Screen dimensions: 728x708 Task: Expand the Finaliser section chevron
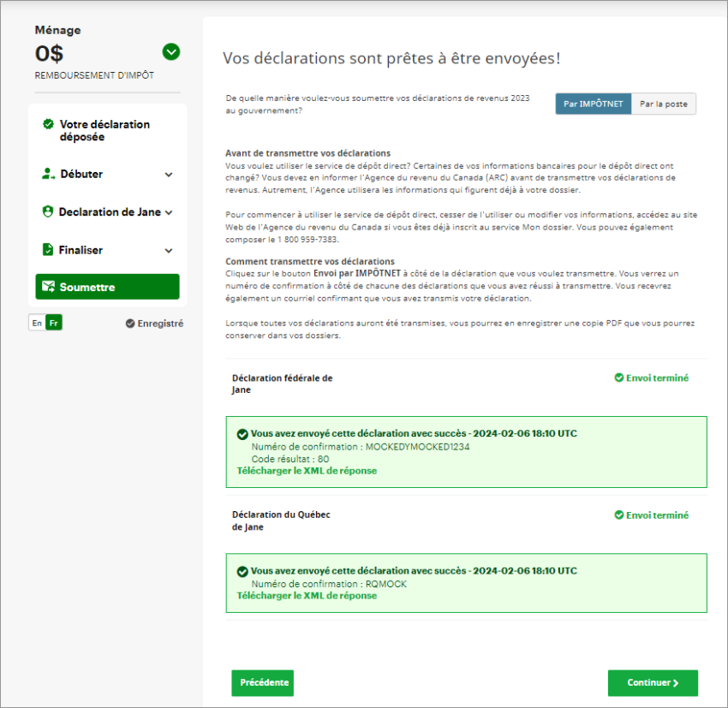pos(169,251)
